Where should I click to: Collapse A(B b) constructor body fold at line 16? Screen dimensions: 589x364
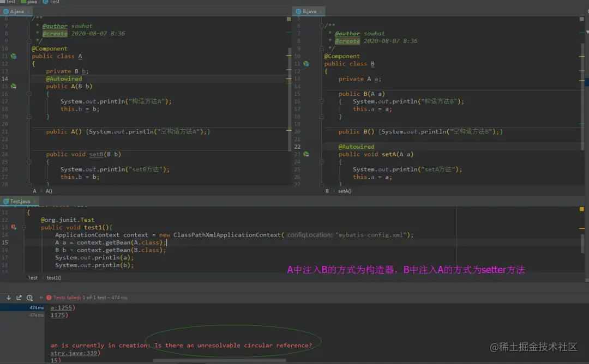click(29, 94)
